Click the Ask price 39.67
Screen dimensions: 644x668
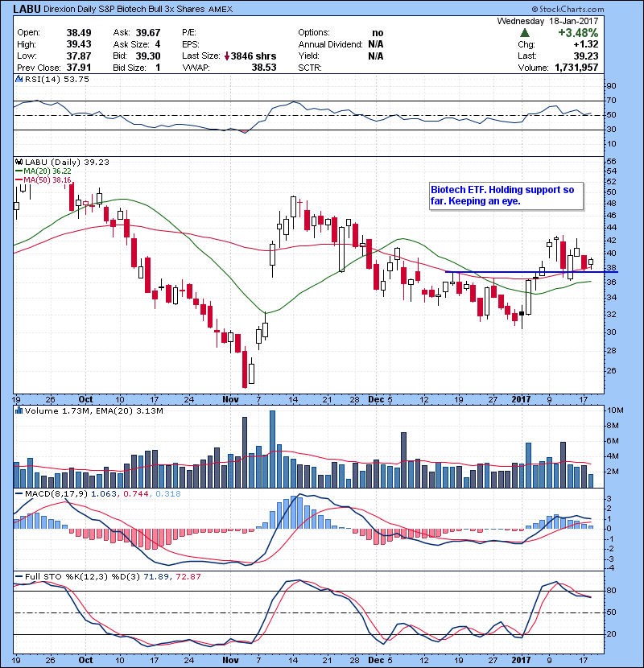pyautogui.click(x=148, y=33)
